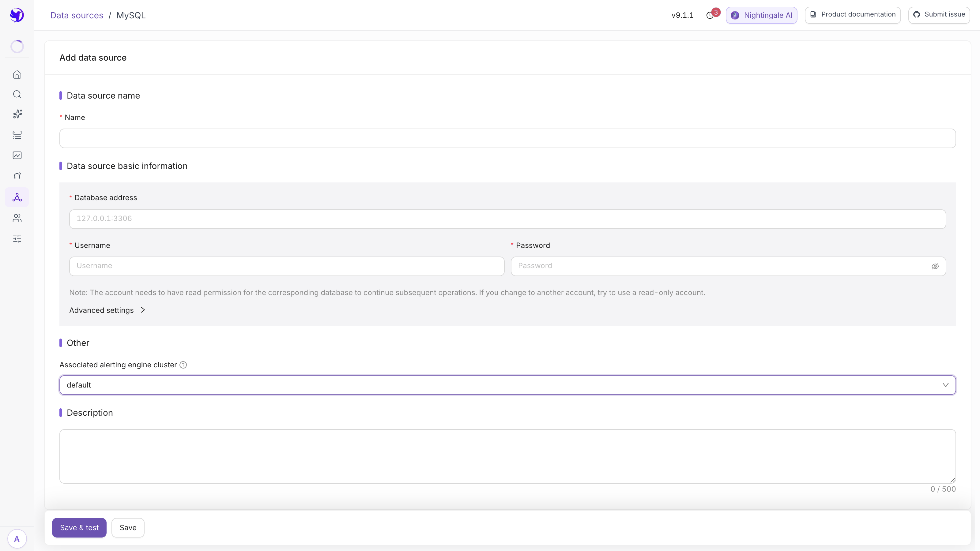
Task: Expand Advanced settings section
Action: click(x=107, y=310)
